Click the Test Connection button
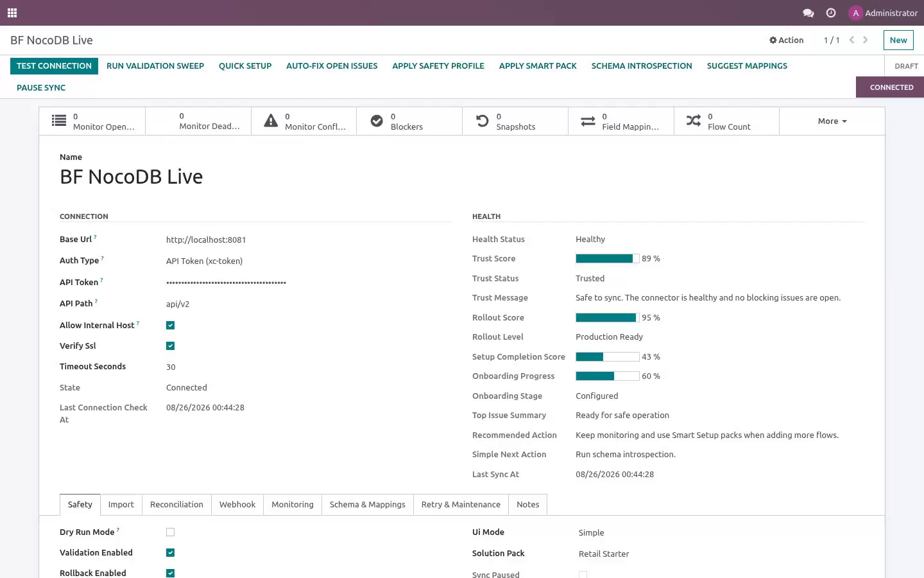 tap(55, 66)
